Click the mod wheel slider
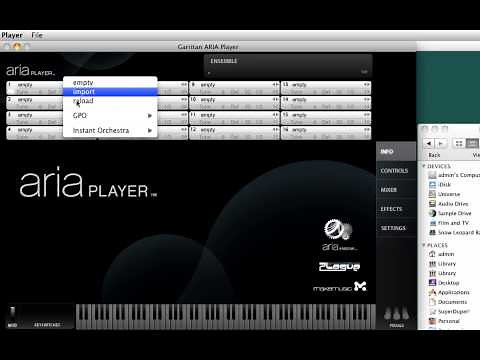 click(x=13, y=313)
